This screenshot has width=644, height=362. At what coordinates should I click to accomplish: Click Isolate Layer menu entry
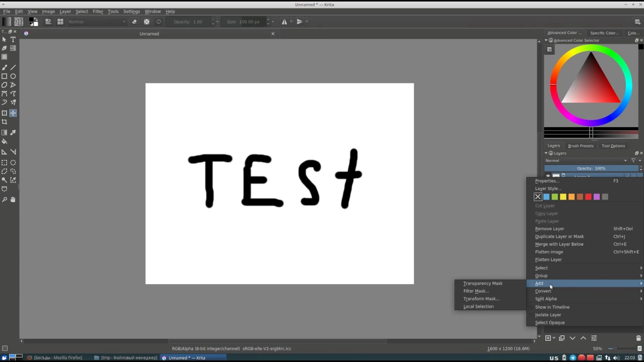pos(585,315)
